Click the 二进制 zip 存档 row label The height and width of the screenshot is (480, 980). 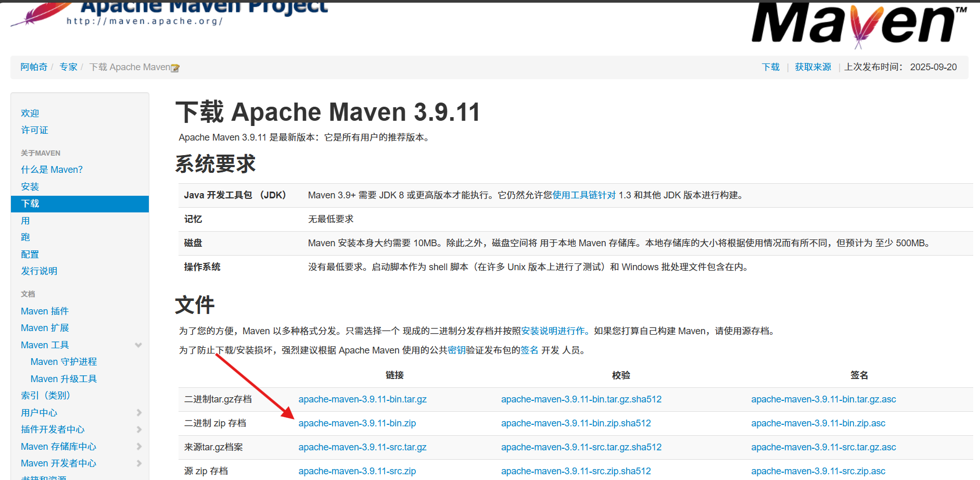tap(215, 423)
